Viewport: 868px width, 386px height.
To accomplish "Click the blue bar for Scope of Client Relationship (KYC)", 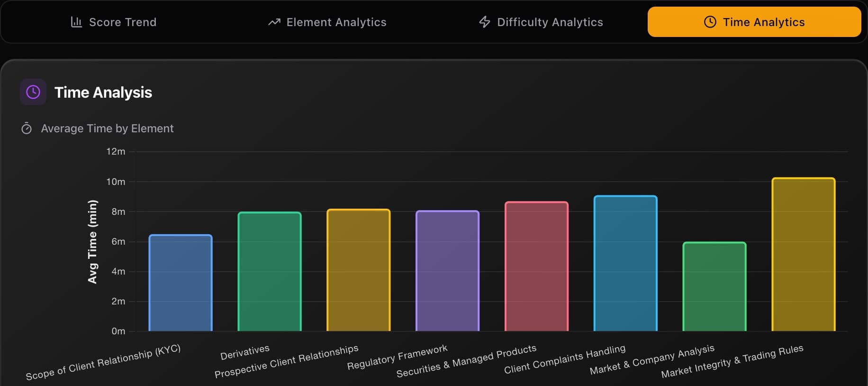I will tap(181, 282).
